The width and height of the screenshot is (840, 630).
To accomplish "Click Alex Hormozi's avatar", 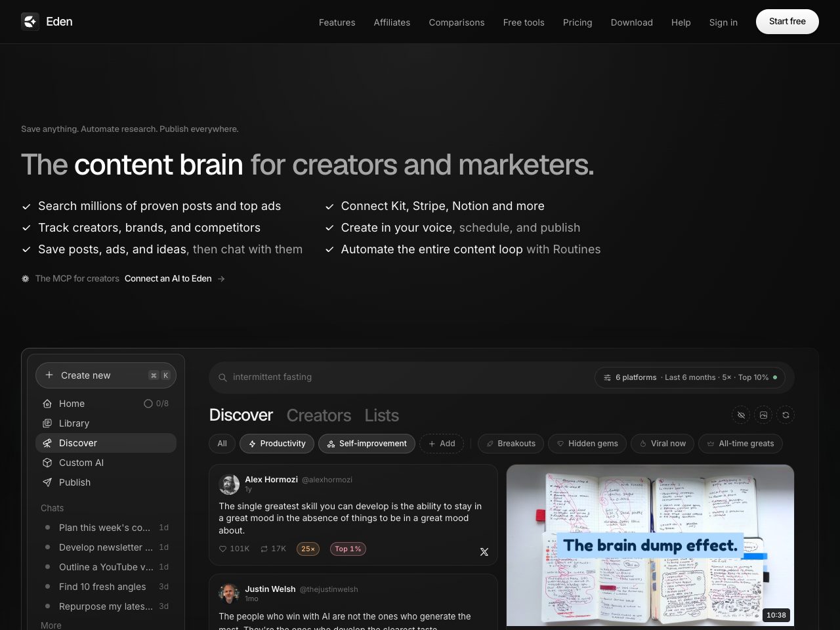I will (229, 484).
